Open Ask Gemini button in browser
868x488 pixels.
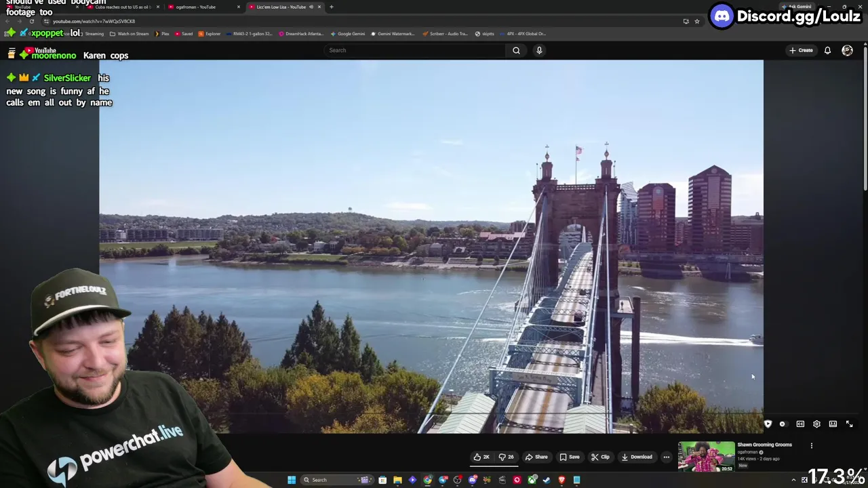795,7
